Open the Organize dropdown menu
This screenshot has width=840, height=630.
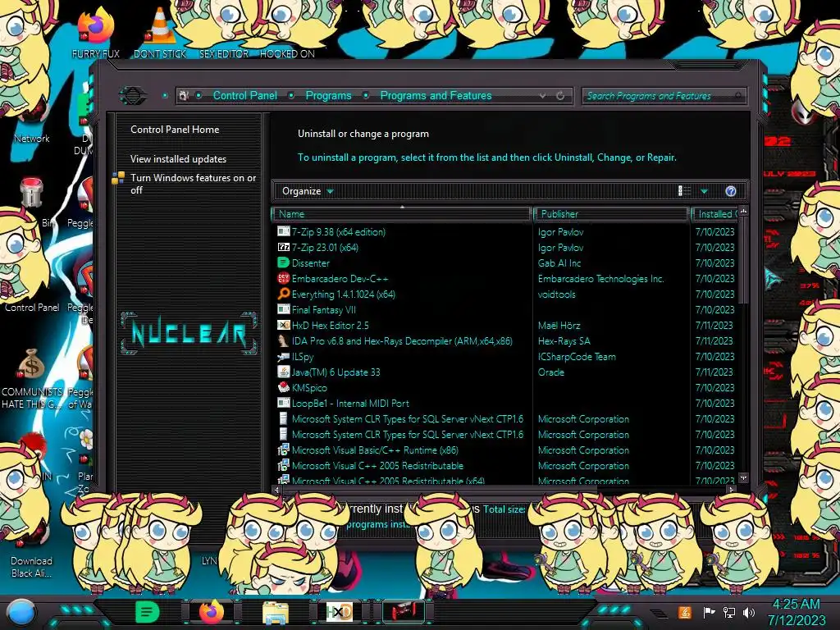pyautogui.click(x=308, y=191)
